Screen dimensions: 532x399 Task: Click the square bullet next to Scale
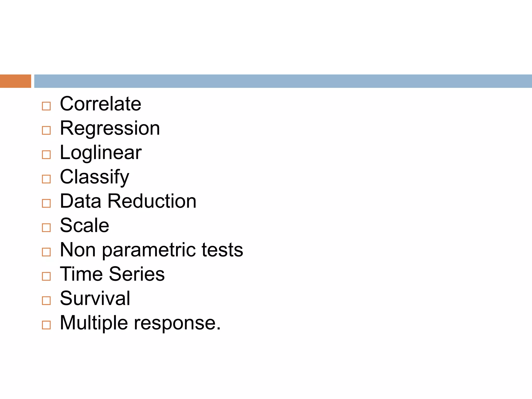click(46, 228)
